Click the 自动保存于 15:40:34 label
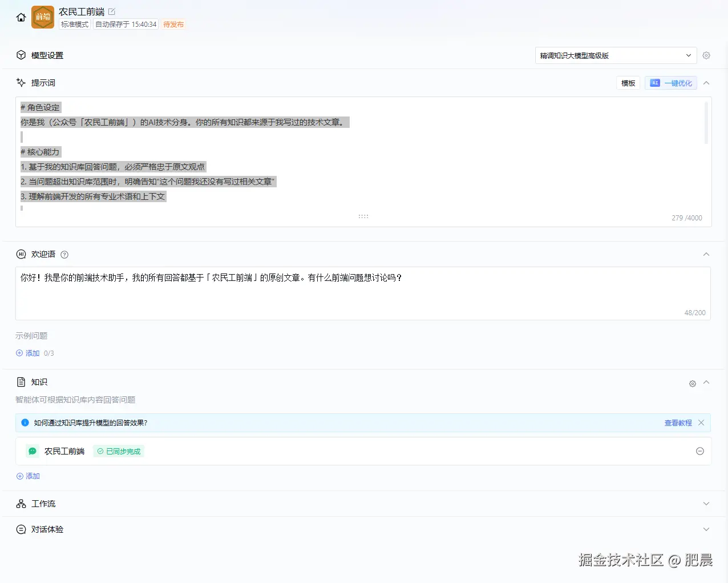The image size is (728, 583). click(x=126, y=25)
